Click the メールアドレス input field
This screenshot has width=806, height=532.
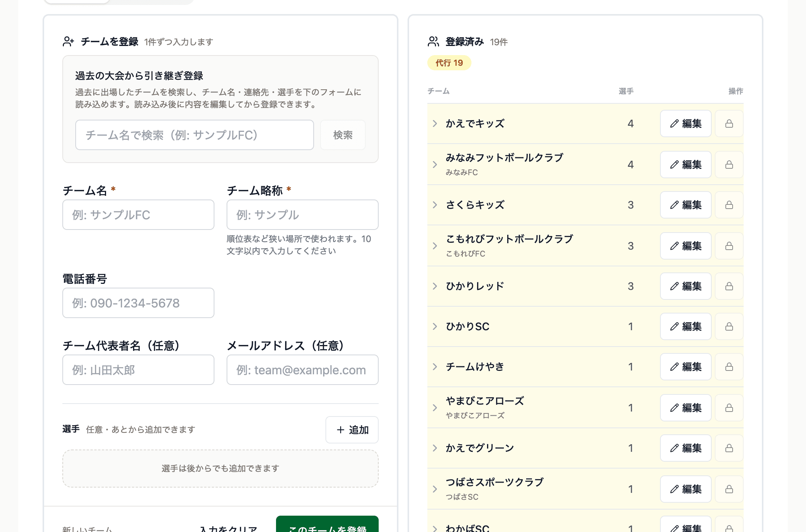coord(303,370)
